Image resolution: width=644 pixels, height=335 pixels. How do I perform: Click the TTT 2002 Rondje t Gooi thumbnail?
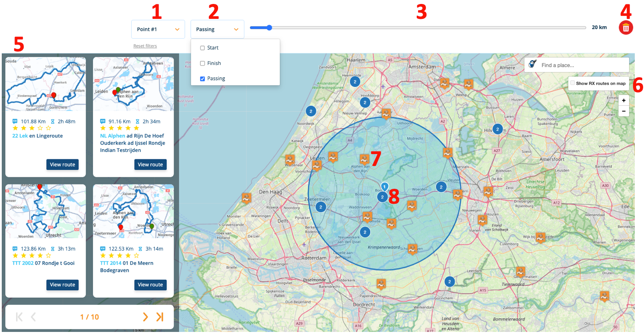pos(46,212)
